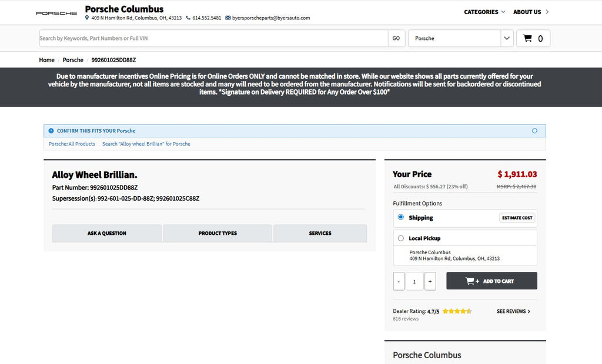The height and width of the screenshot is (364, 602).
Task: Click the Local Pickup address text
Action: tap(454, 255)
